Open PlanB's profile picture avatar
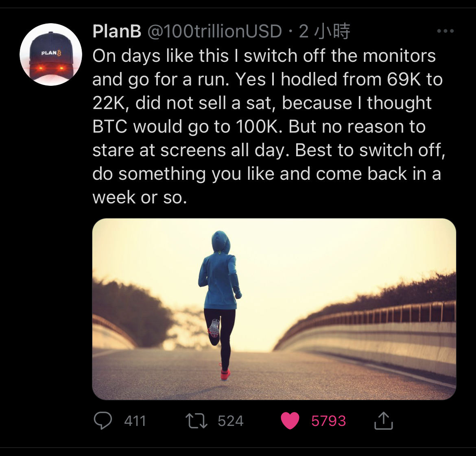The image size is (476, 456). click(51, 55)
